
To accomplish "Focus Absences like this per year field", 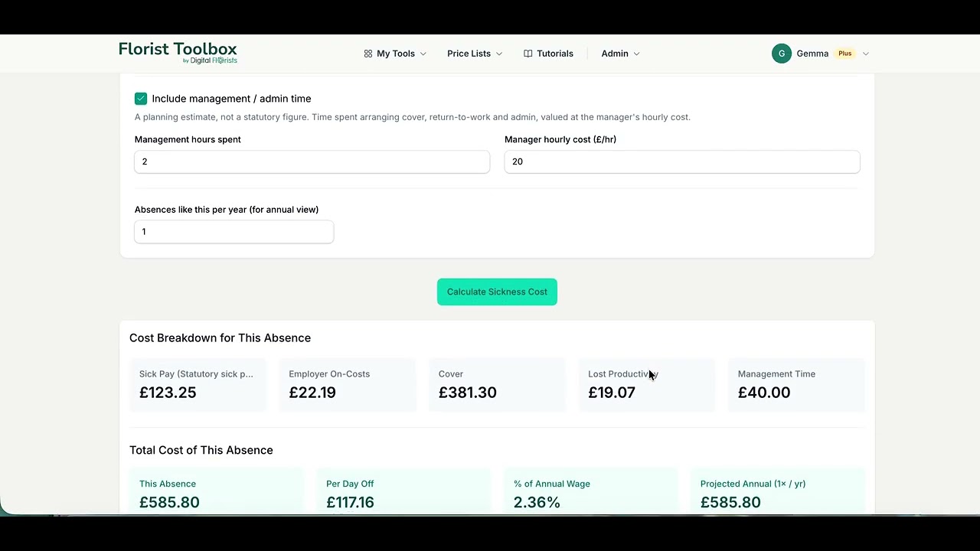I will coord(234,232).
